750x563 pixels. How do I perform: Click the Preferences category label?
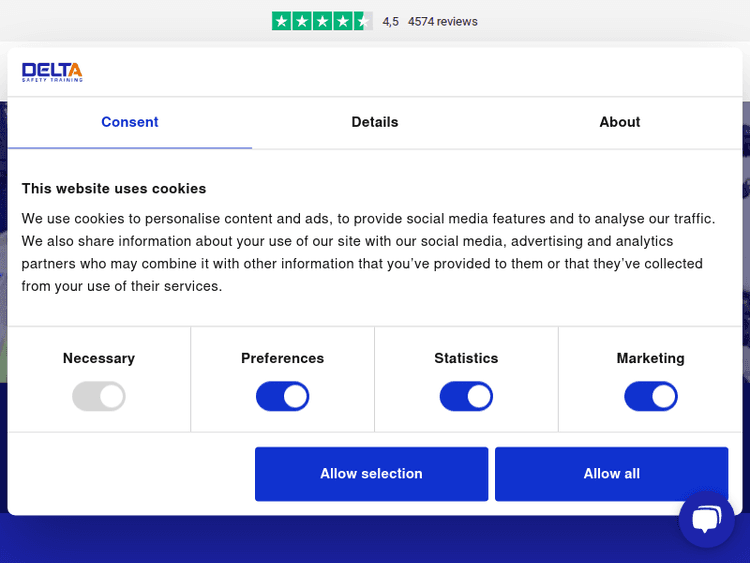283,358
